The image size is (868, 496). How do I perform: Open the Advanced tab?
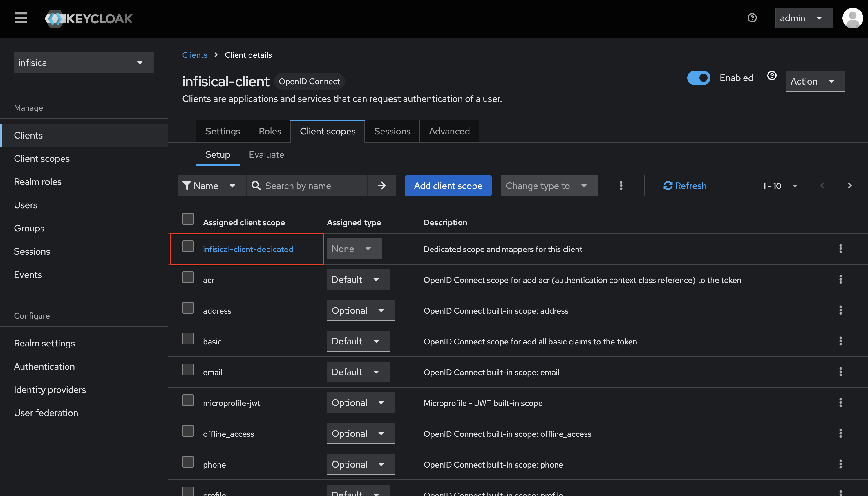449,131
